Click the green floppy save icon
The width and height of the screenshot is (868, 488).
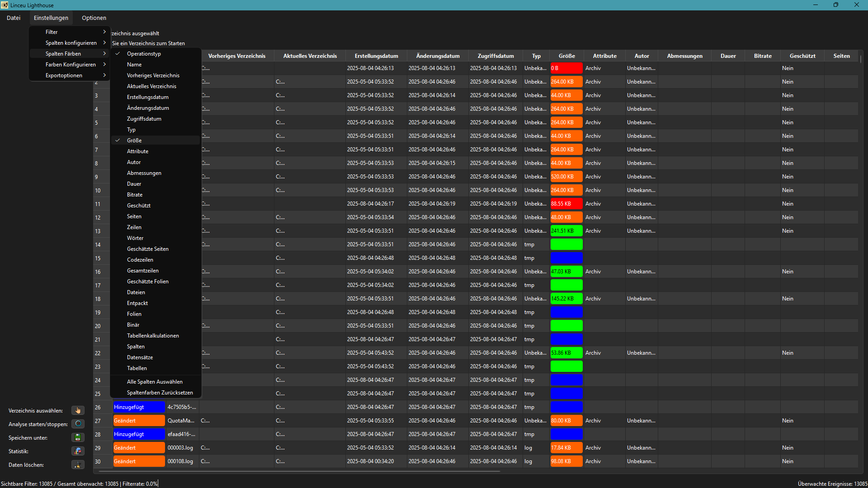[78, 437]
